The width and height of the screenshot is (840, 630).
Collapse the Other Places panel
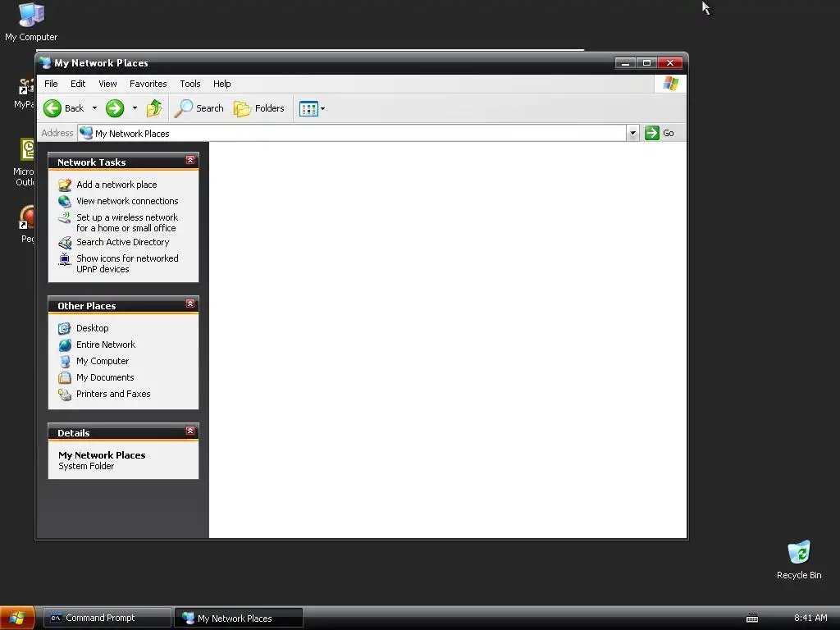tap(190, 304)
